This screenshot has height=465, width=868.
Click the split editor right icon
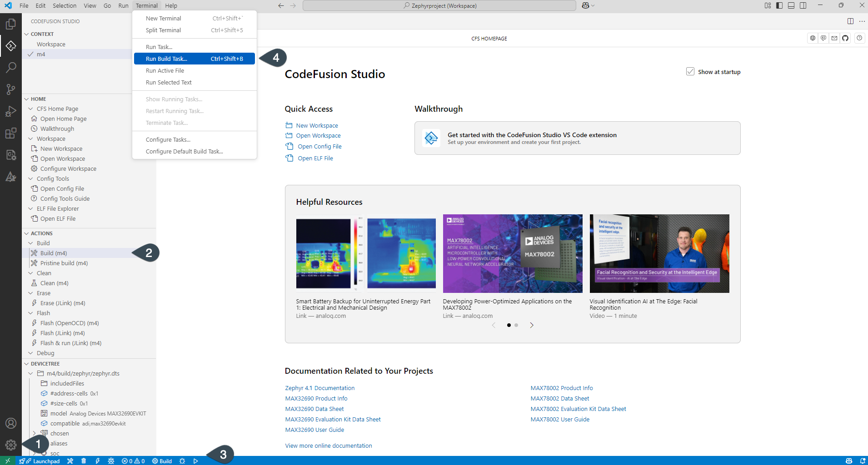coord(850,21)
